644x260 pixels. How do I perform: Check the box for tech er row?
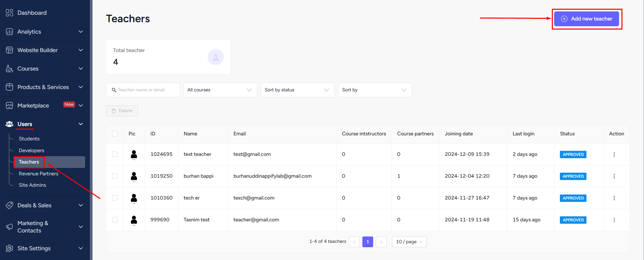click(x=115, y=198)
